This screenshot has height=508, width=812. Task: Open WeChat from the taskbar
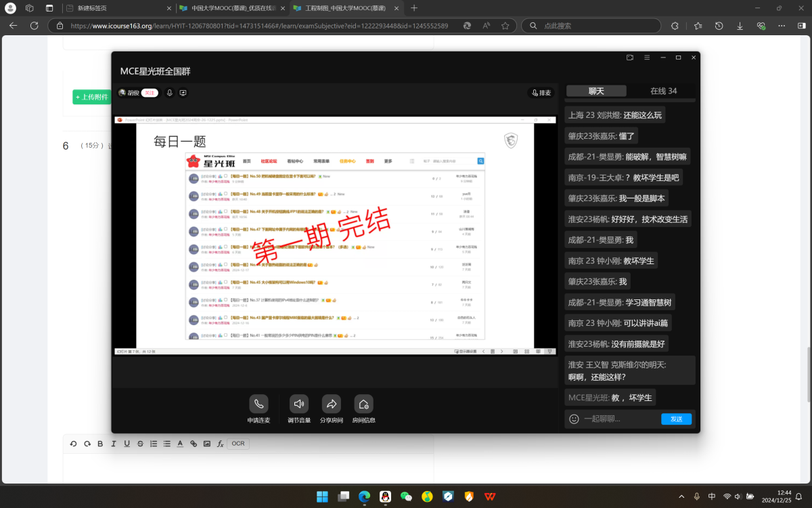pos(406,496)
